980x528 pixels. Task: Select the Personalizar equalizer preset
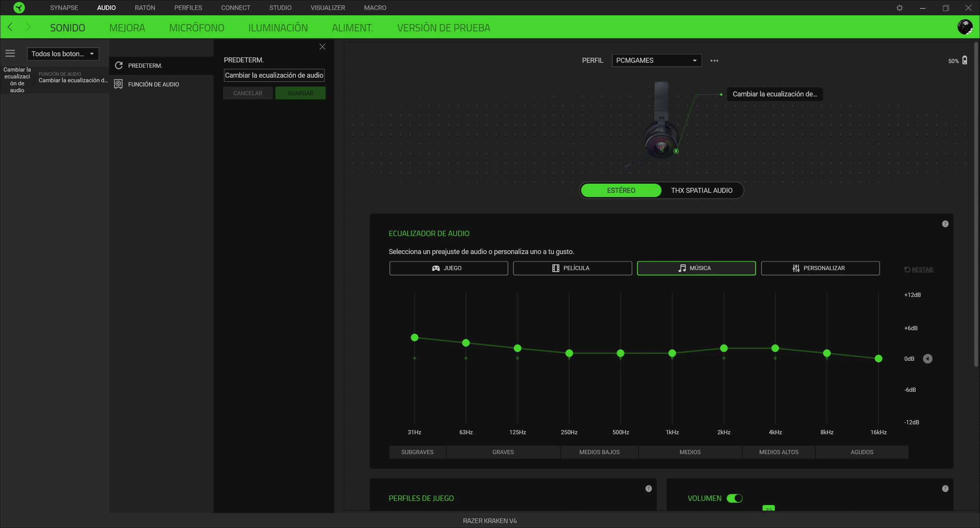click(x=820, y=268)
